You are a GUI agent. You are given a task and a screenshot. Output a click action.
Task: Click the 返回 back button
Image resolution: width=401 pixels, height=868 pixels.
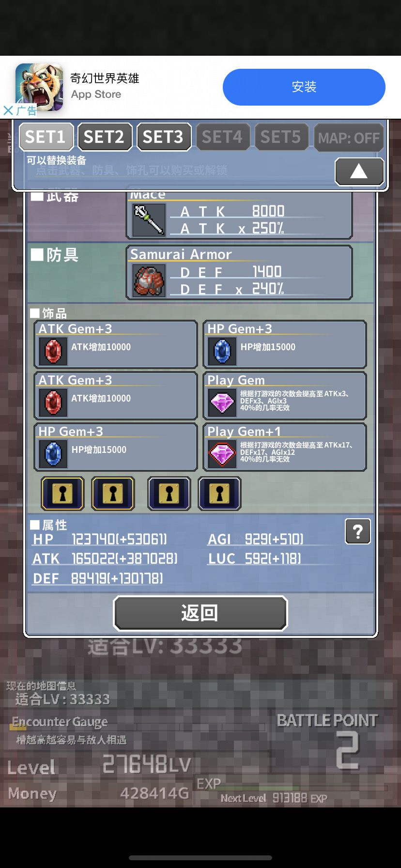pyautogui.click(x=200, y=613)
